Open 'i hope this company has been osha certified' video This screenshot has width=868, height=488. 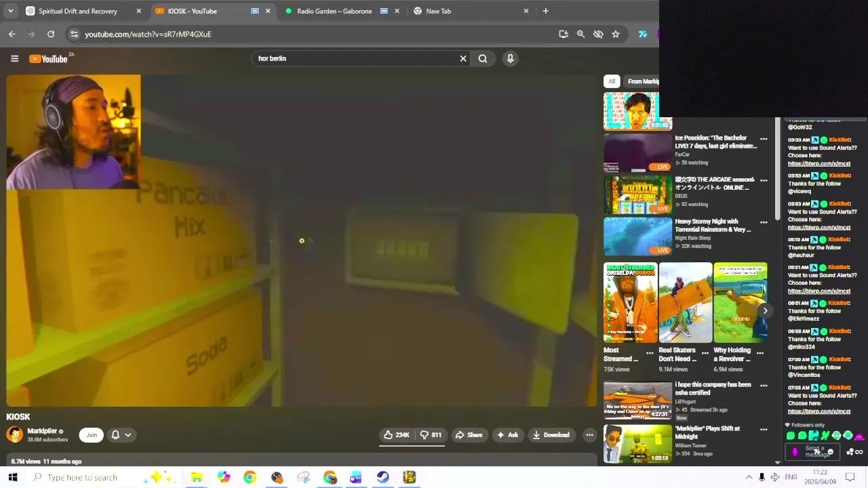click(x=713, y=388)
